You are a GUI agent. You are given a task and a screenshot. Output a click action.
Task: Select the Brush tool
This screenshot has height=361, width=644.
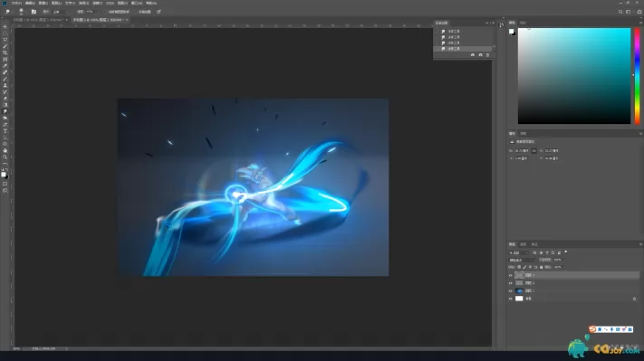[5, 79]
